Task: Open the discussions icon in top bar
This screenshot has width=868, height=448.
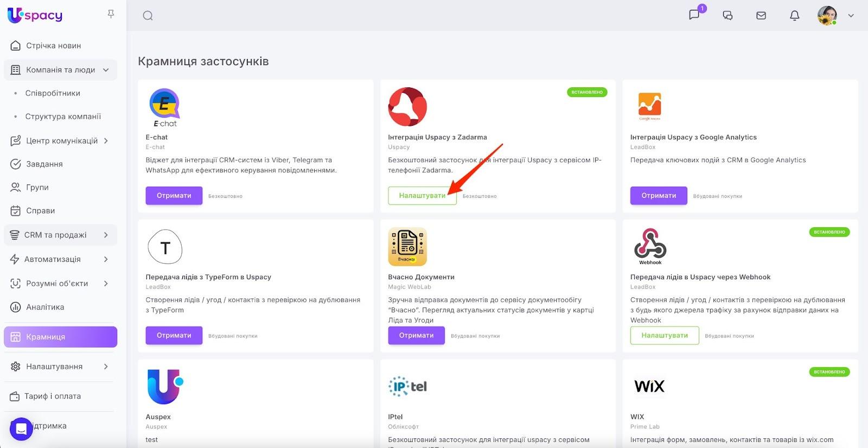Action: coord(727,16)
